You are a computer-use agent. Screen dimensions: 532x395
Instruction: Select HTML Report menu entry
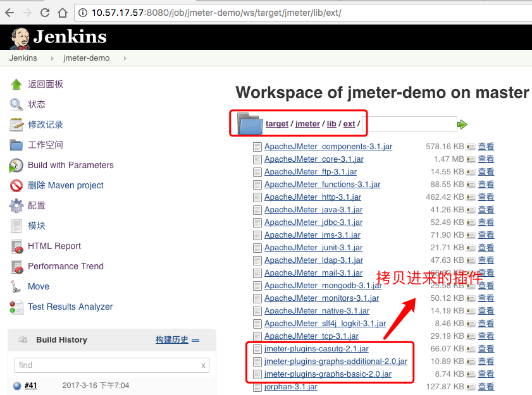54,246
